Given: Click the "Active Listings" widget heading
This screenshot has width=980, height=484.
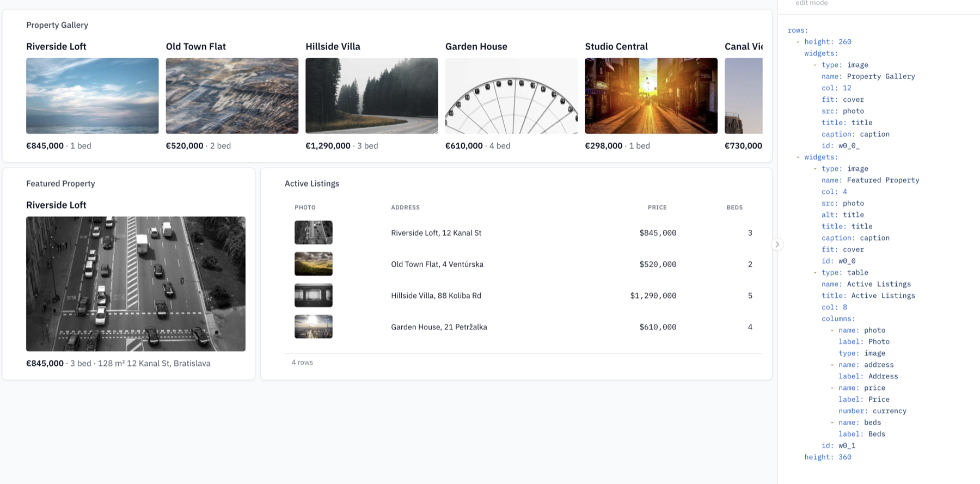Looking at the screenshot, I should tap(312, 183).
